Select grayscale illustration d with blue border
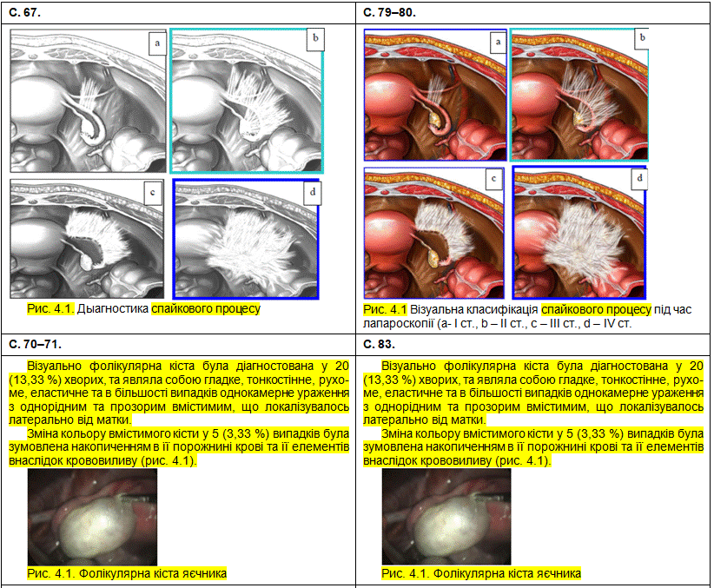714x588 pixels. point(246,239)
